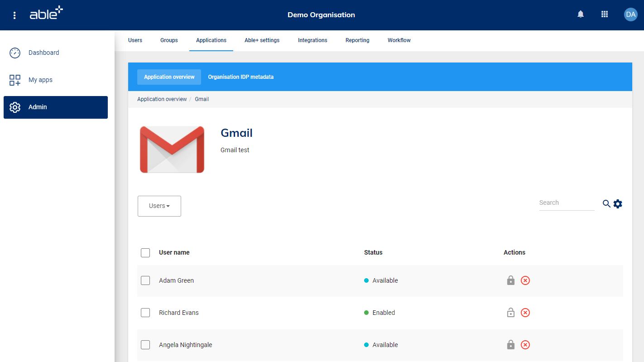Click the Gmail test description
This screenshot has height=362, width=644.
(x=235, y=150)
